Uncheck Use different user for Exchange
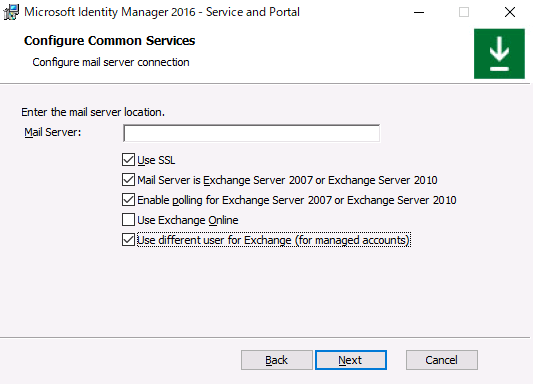Image resolution: width=533 pixels, height=384 pixels. 128,240
